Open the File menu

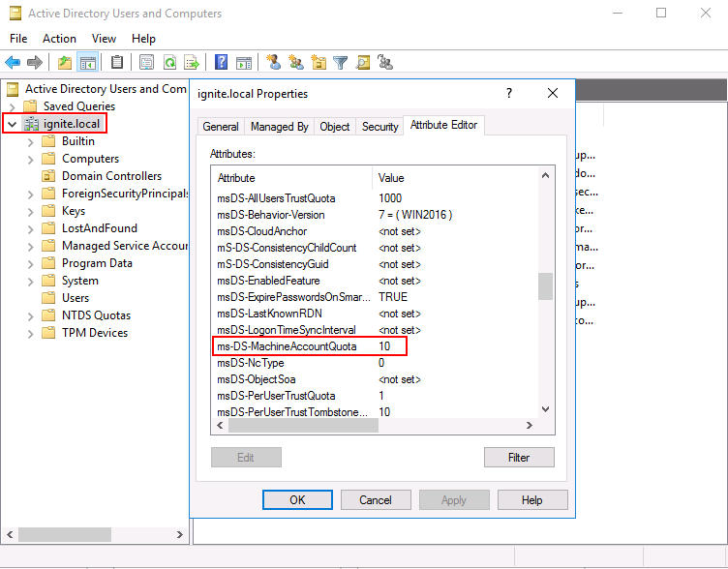click(18, 39)
